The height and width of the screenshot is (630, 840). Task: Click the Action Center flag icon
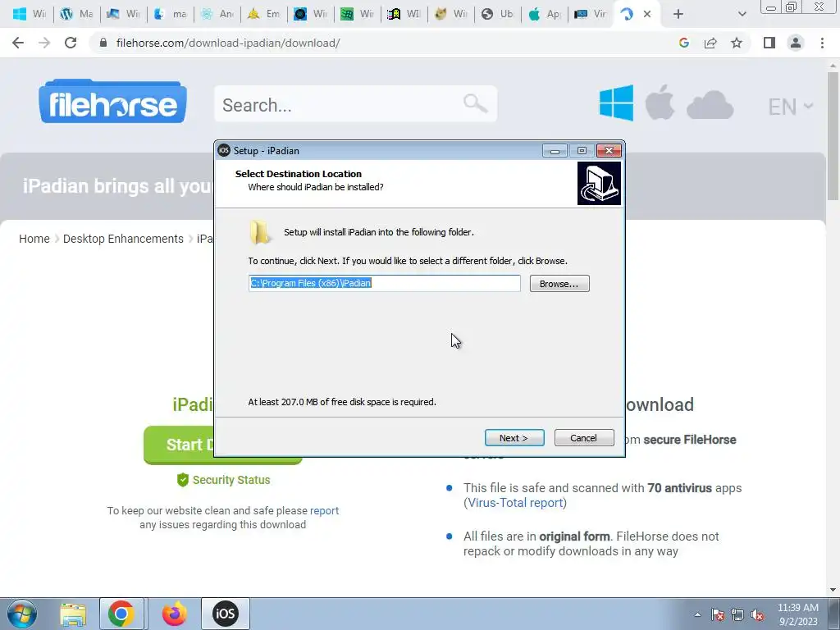pos(718,615)
